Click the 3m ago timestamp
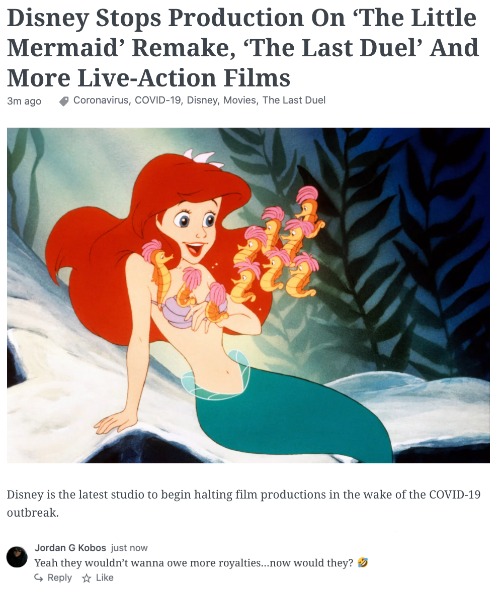The image size is (500, 597). [24, 101]
